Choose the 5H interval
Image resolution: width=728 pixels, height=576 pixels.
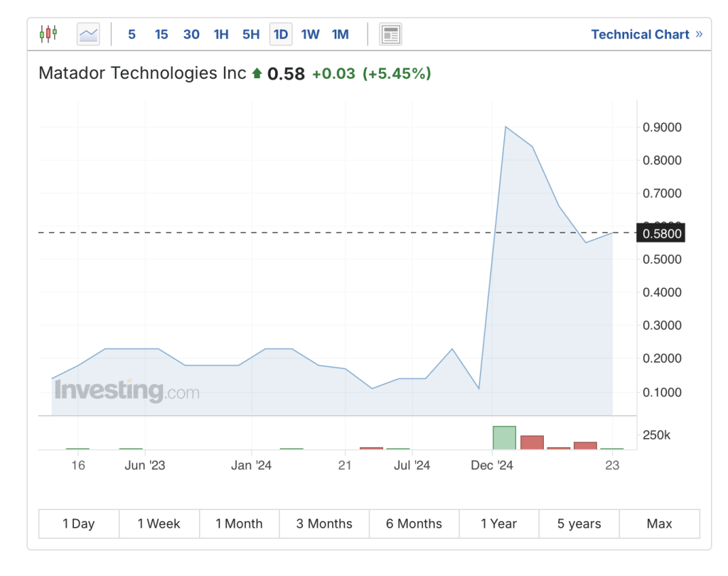tap(251, 34)
